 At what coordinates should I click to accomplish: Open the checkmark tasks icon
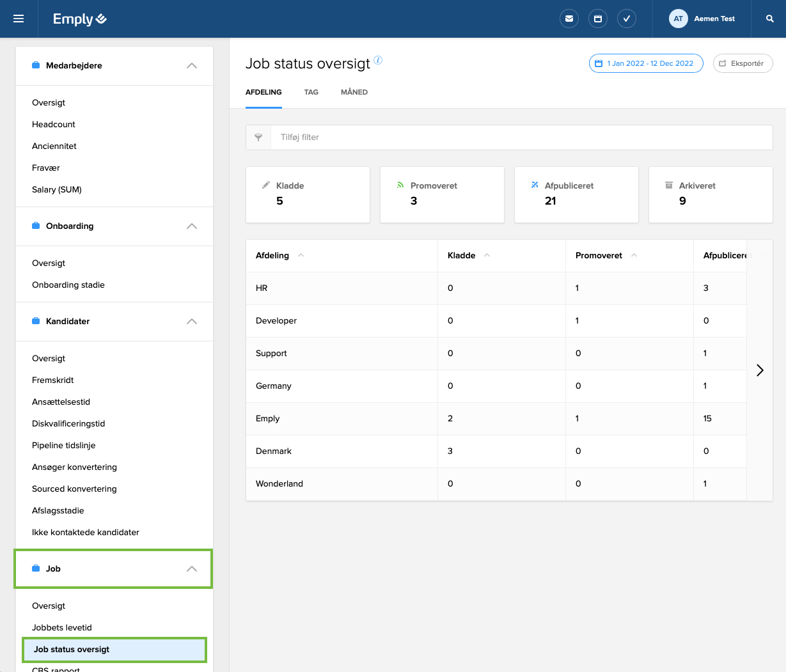click(626, 19)
